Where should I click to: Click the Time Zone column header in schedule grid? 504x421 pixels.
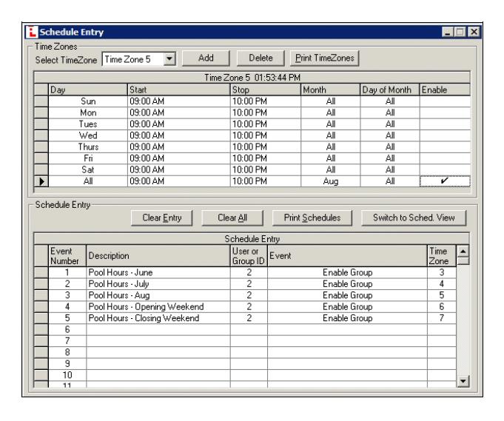click(442, 256)
